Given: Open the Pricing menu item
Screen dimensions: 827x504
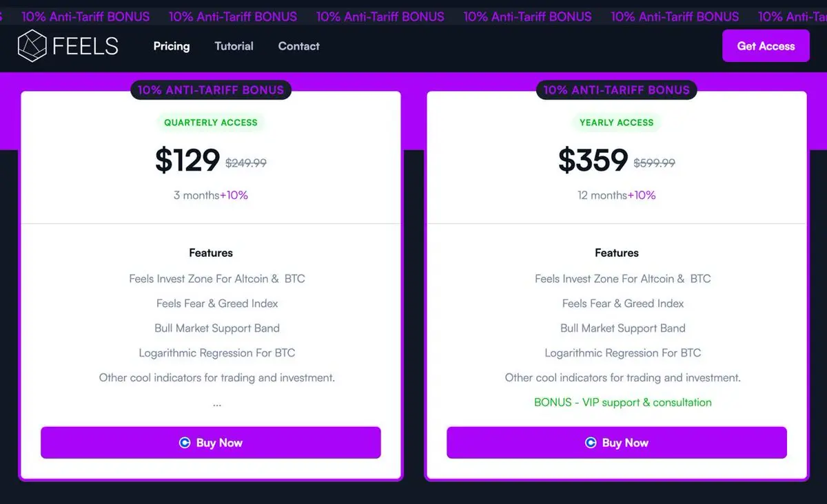Looking at the screenshot, I should [172, 46].
